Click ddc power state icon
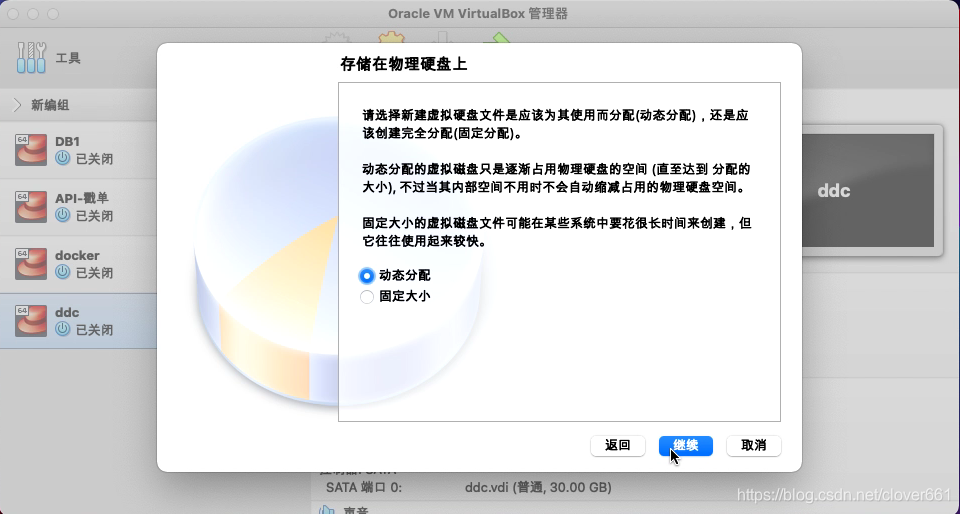Viewport: 960px width, 514px height. tap(62, 329)
